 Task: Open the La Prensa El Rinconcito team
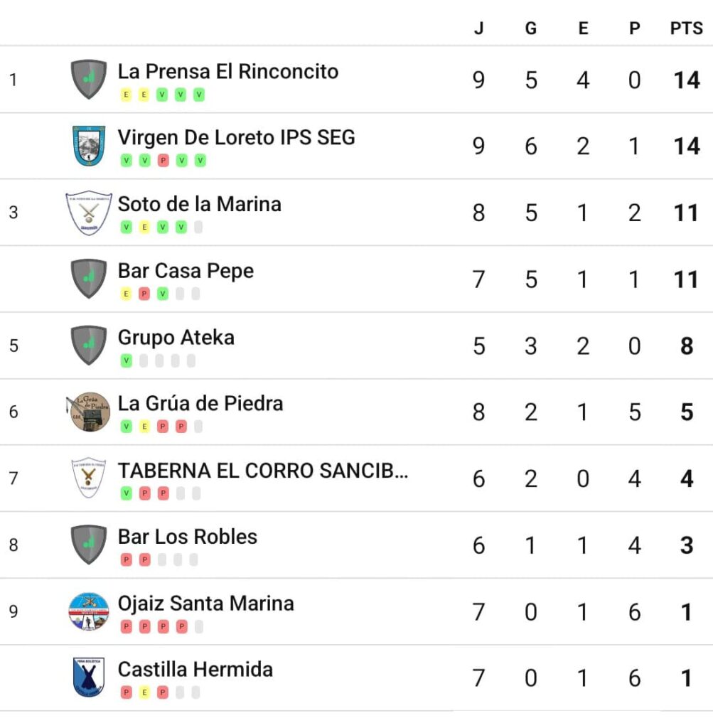point(228,72)
